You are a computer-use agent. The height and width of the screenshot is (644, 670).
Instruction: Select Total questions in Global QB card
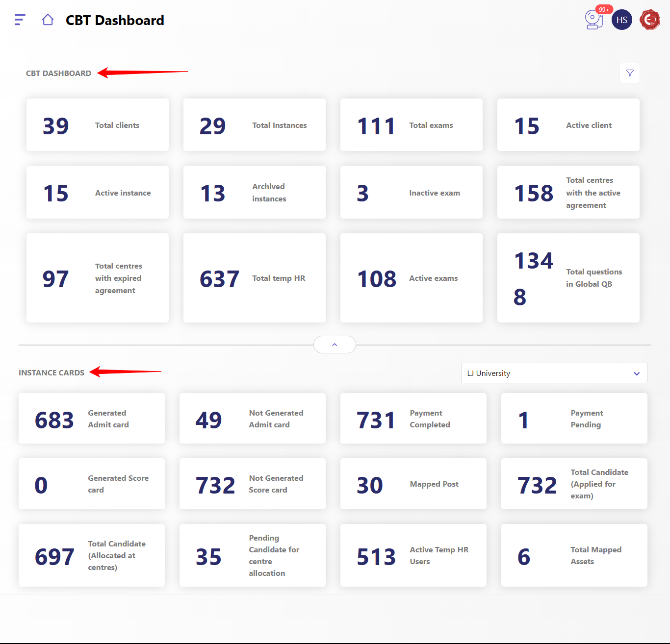click(568, 278)
